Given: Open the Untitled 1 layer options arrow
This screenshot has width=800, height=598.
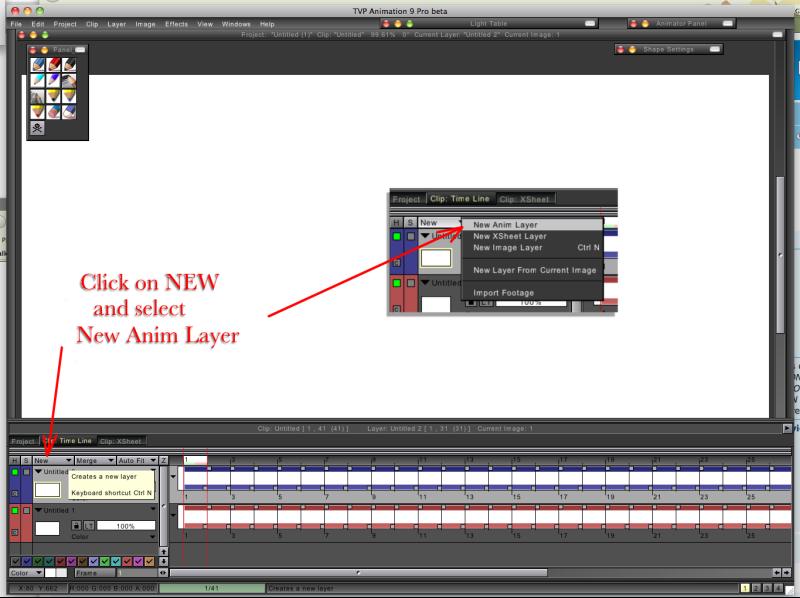Looking at the screenshot, I should pyautogui.click(x=153, y=509).
